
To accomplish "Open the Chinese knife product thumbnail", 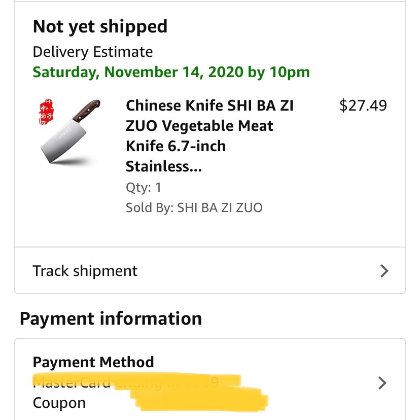I will tap(69, 132).
